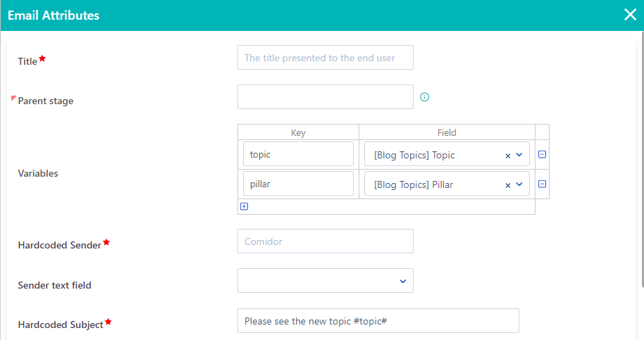
Task: Click the Hardcoded Subject text field
Action: coord(378,321)
